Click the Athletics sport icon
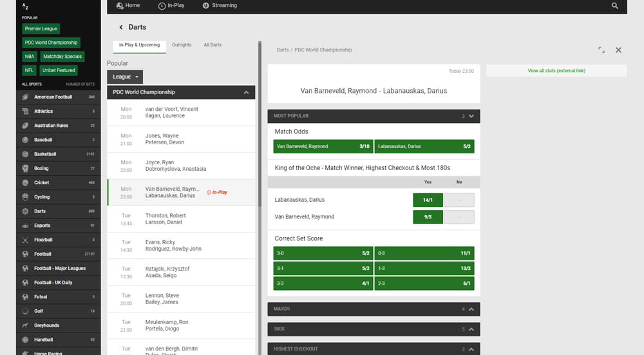 [26, 111]
